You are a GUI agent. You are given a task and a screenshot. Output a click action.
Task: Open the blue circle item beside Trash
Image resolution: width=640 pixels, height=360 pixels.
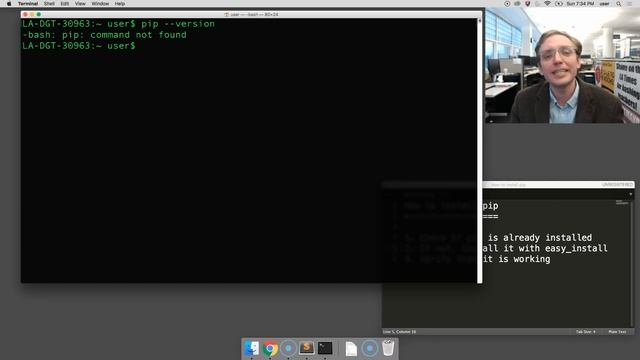pos(370,349)
